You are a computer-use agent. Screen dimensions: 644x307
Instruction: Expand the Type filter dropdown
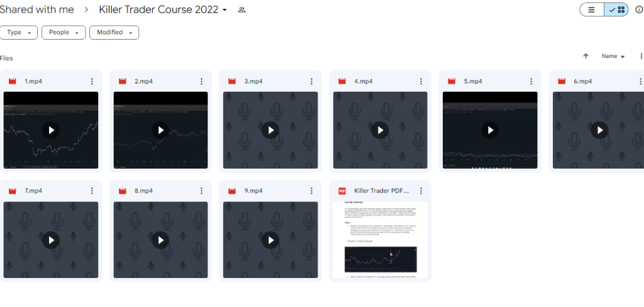pyautogui.click(x=19, y=33)
